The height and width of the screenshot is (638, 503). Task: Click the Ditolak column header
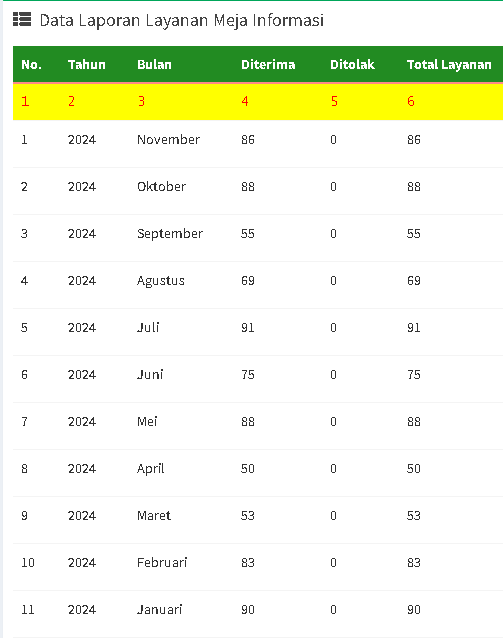(x=352, y=65)
